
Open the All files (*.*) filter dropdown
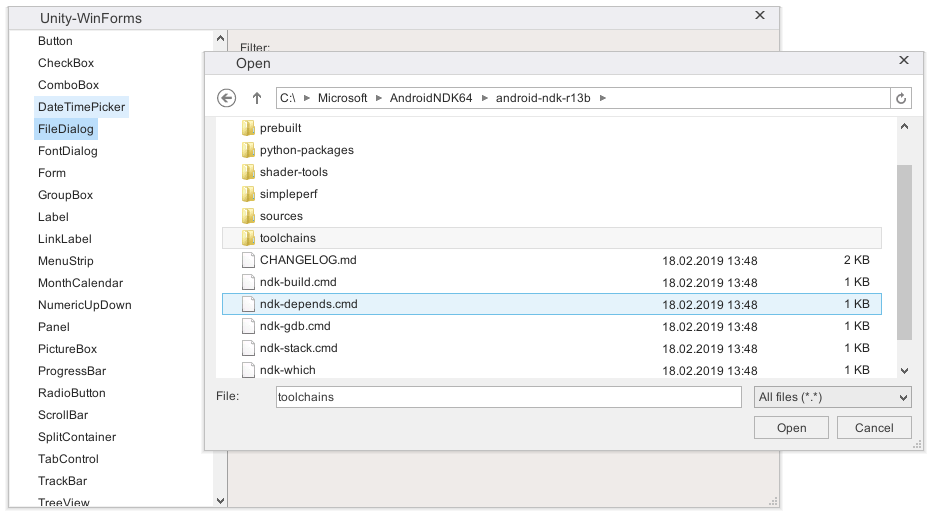[832, 397]
